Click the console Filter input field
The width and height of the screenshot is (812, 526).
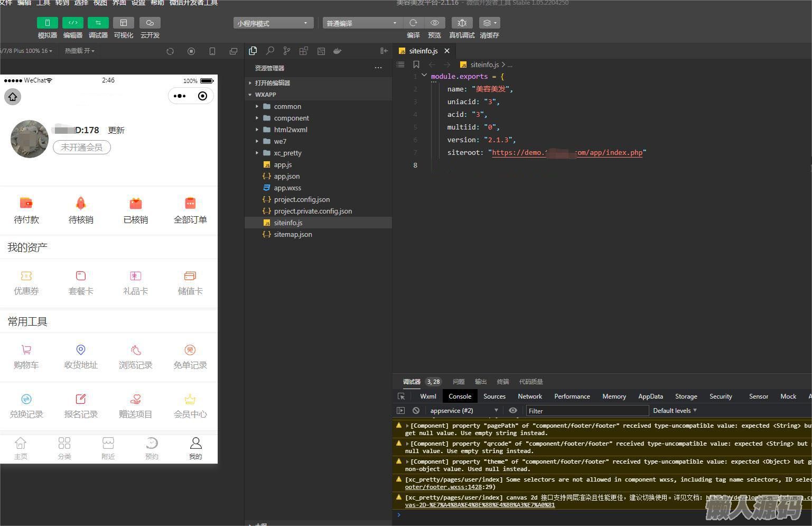tap(587, 411)
